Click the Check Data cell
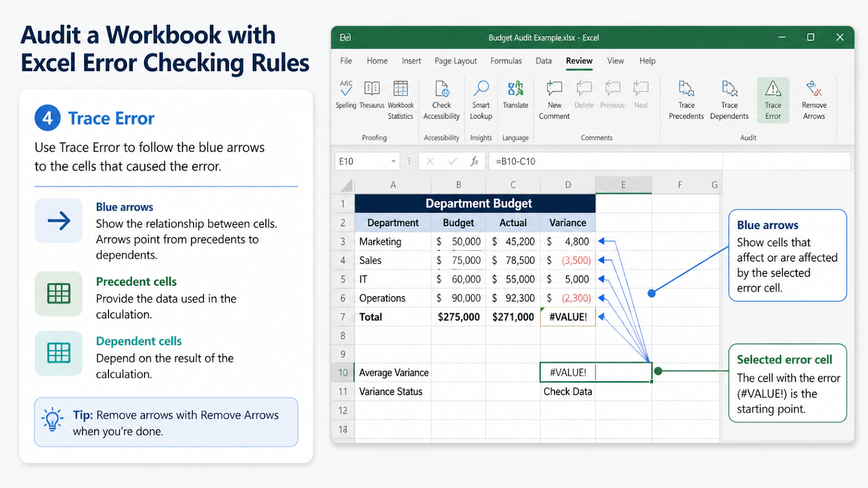This screenshot has width=868, height=488. [x=568, y=391]
